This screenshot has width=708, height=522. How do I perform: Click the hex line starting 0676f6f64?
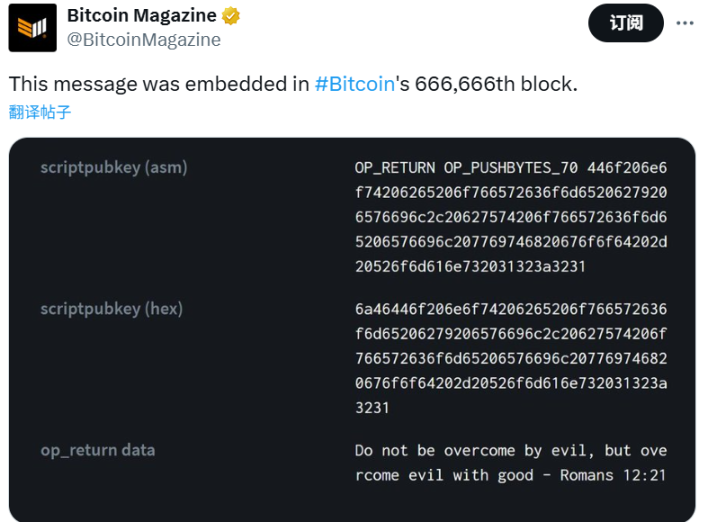pyautogui.click(x=511, y=383)
